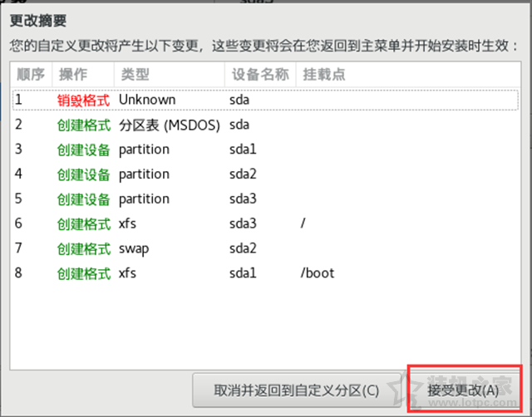The image size is (532, 417).
Task: Select xfs type in row 6
Action: (x=127, y=223)
